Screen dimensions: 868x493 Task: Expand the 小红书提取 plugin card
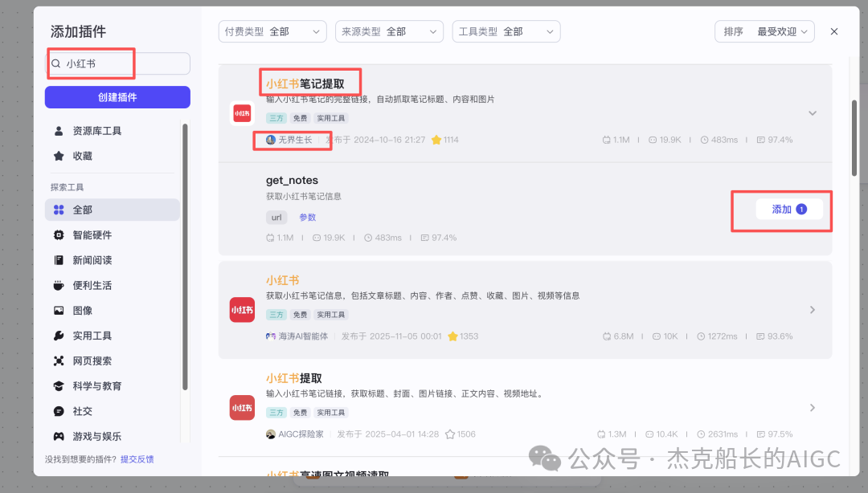click(812, 408)
